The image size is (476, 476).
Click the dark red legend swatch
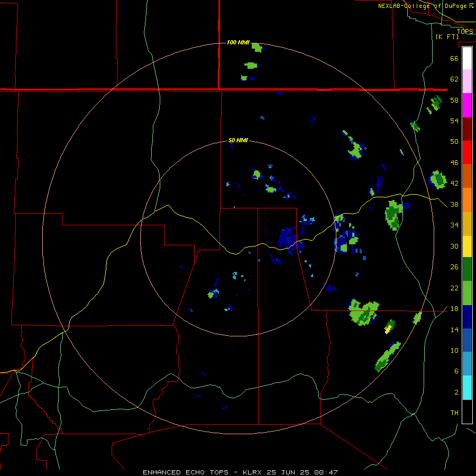(467, 129)
